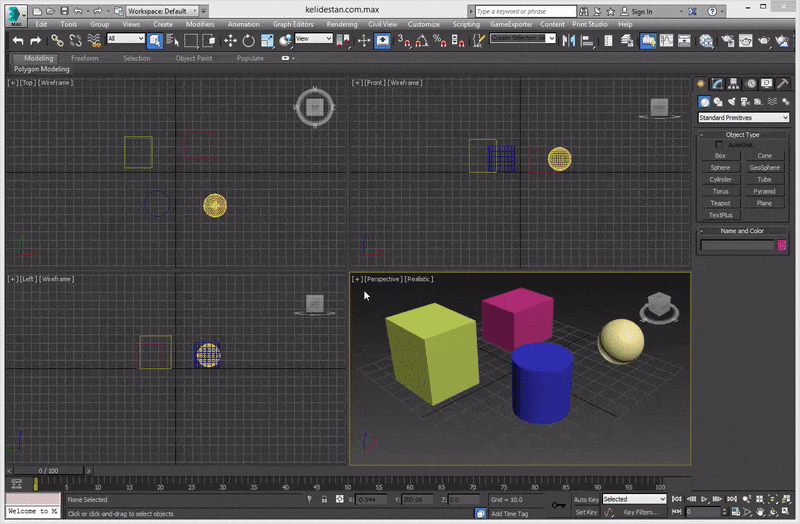Click the Pan View hand icon
Screen dimensions: 800x524
(760, 511)
